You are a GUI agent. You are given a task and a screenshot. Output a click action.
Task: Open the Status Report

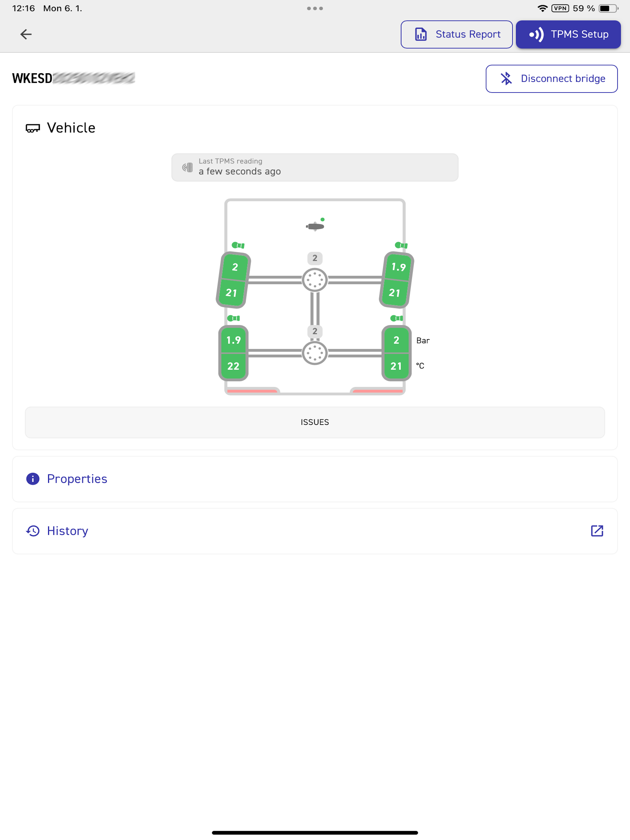click(456, 34)
